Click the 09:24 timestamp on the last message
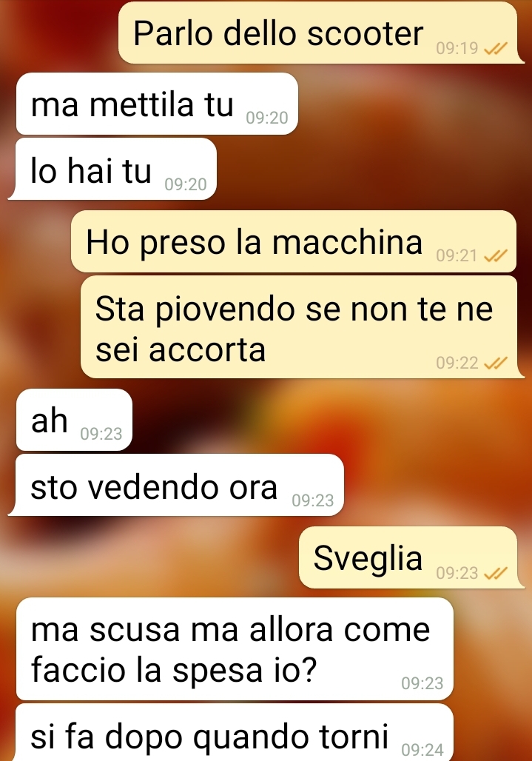Viewport: 532px width, 761px height. [422, 750]
